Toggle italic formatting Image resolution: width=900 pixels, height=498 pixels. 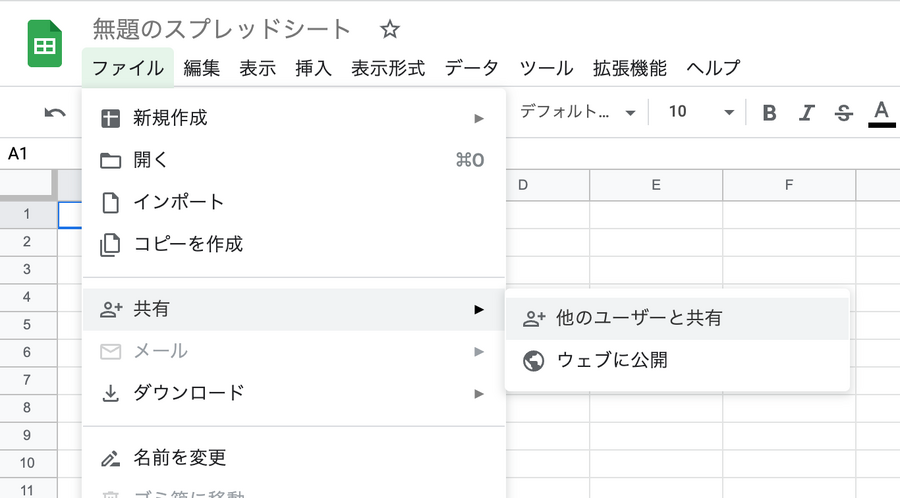point(806,112)
